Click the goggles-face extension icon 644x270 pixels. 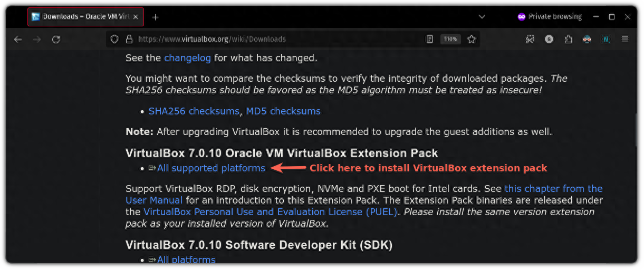click(587, 40)
